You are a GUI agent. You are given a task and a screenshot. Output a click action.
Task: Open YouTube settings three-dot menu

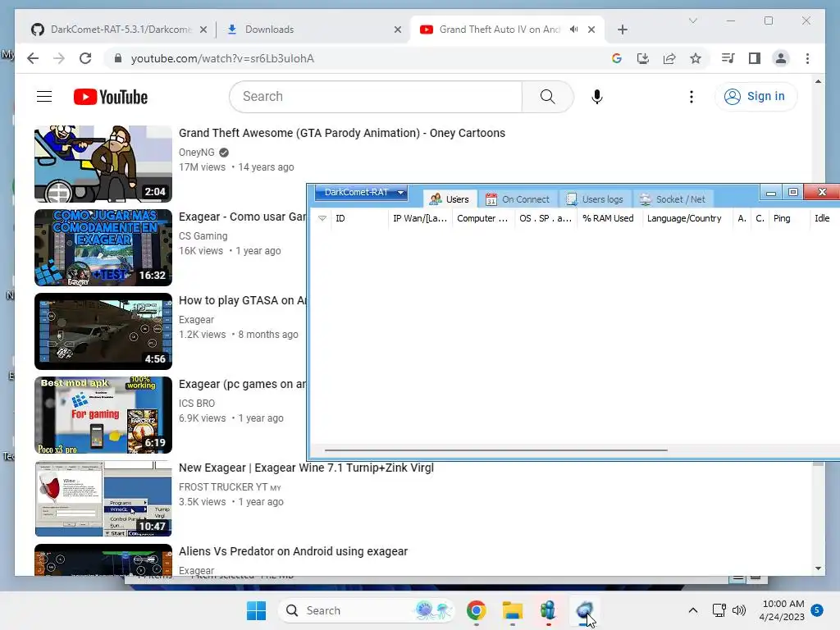tap(691, 97)
